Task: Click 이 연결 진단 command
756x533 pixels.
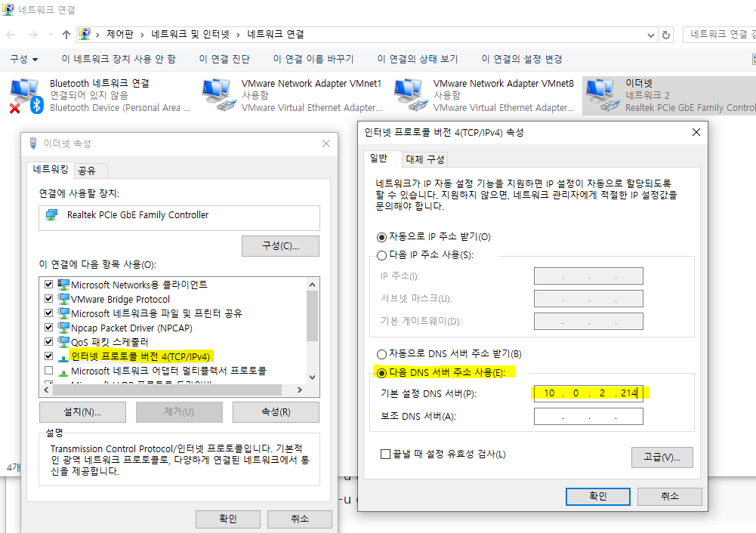Action: (224, 59)
